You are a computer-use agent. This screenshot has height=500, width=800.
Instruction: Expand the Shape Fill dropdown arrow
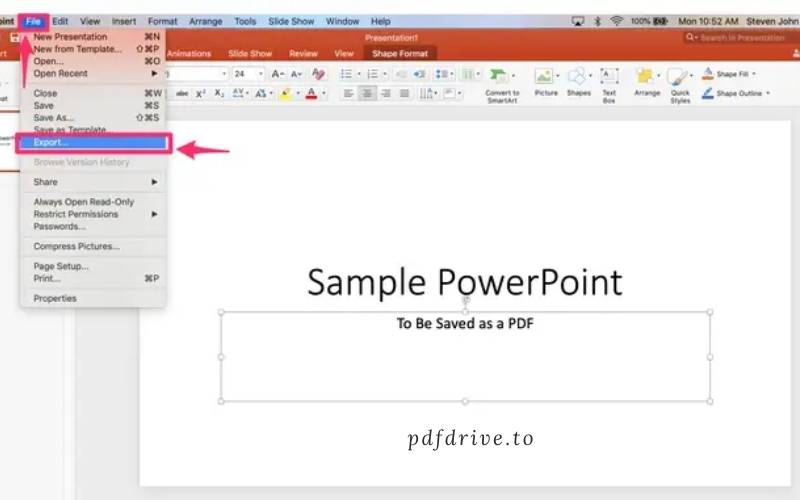point(754,74)
